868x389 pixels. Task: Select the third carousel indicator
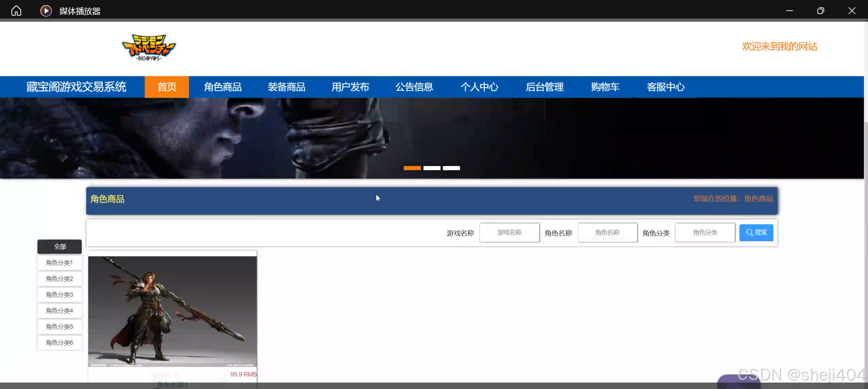click(x=451, y=168)
